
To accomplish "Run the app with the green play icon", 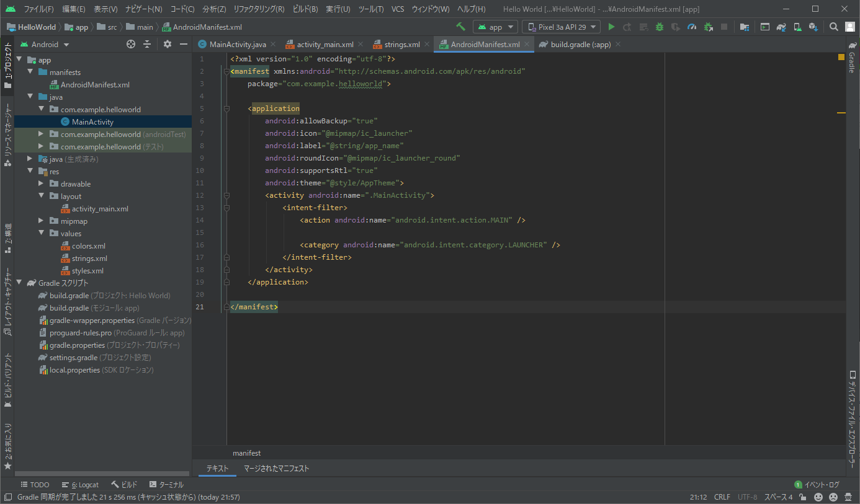I will tap(611, 27).
